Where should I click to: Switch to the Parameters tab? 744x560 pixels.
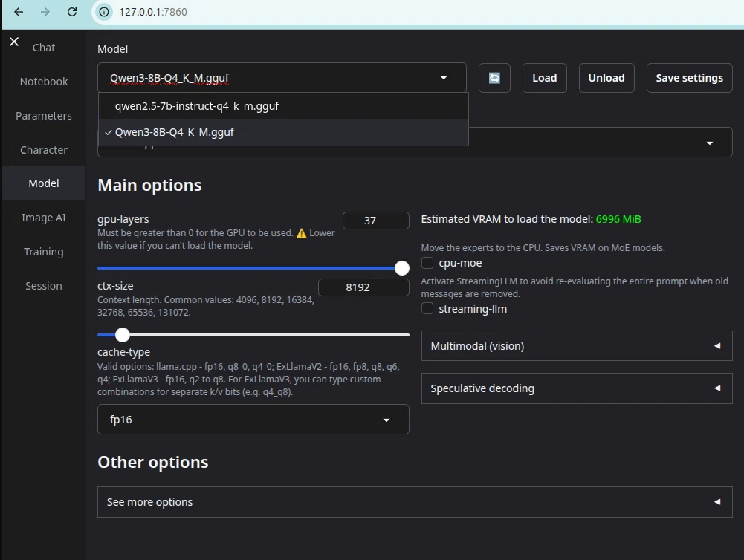(44, 116)
